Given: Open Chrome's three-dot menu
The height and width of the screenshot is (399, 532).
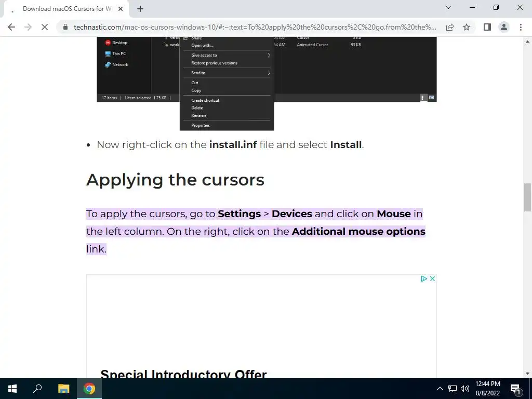Looking at the screenshot, I should point(521,27).
